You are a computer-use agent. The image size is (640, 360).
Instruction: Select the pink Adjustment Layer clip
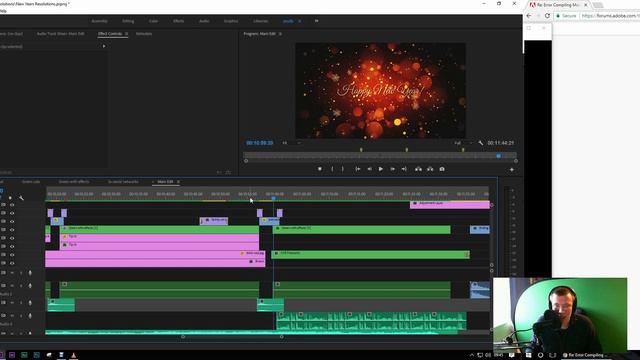point(449,205)
